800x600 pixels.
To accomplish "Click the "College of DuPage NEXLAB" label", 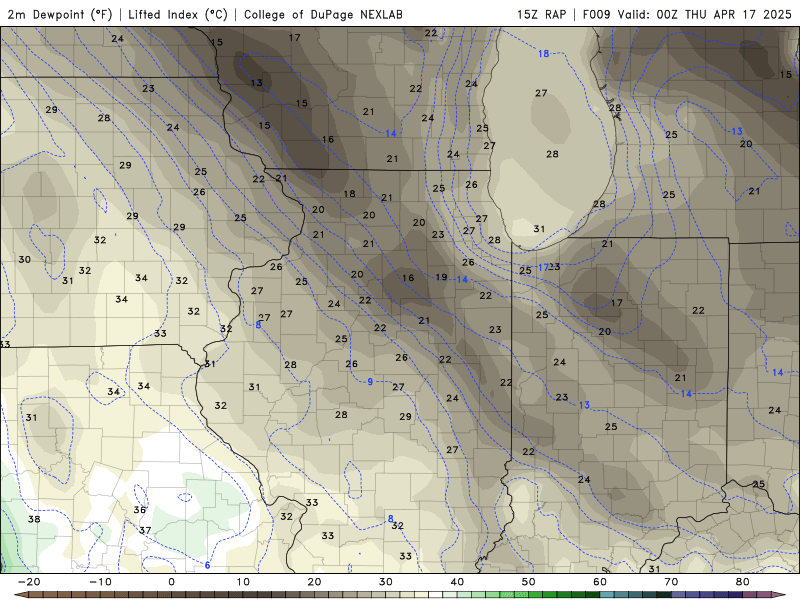I will tap(323, 14).
